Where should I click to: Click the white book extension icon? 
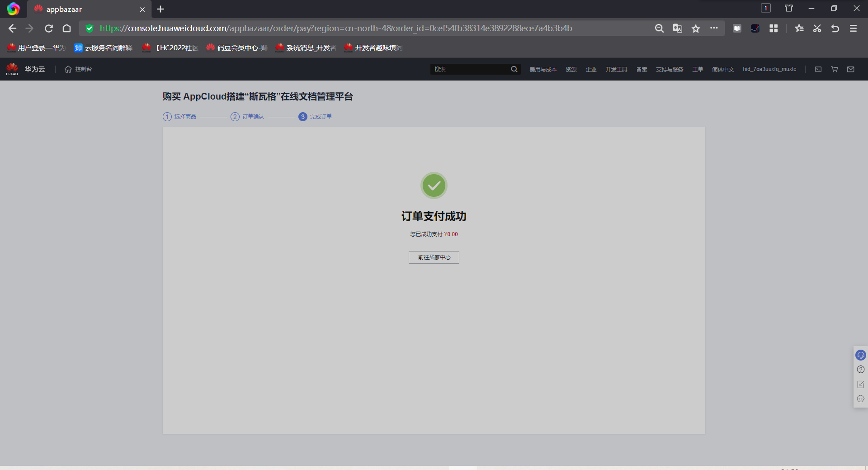(x=737, y=28)
